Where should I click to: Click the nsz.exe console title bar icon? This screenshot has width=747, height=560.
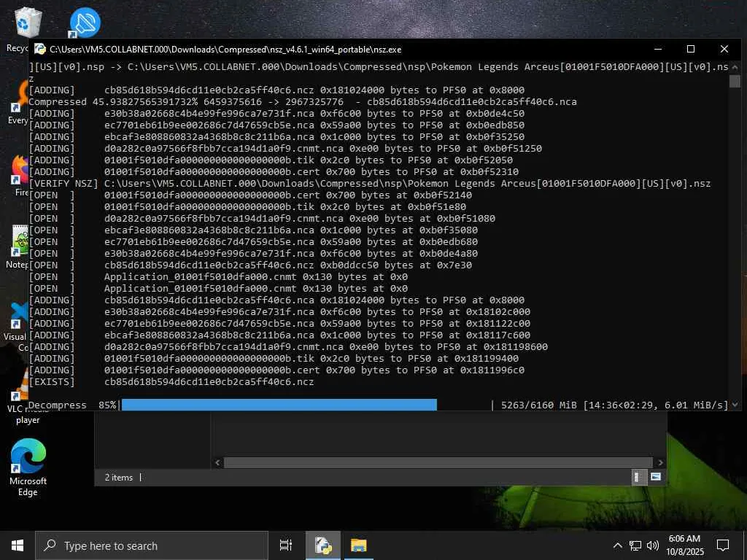pyautogui.click(x=40, y=49)
